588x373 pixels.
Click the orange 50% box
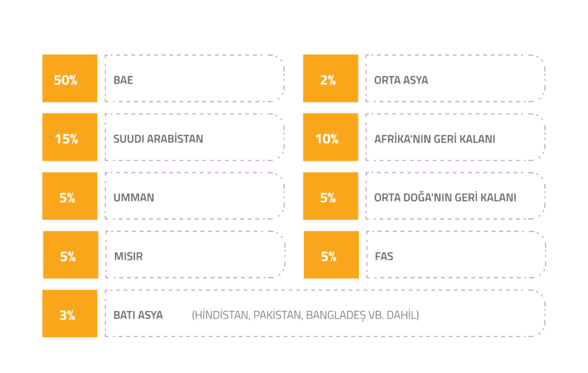point(69,79)
